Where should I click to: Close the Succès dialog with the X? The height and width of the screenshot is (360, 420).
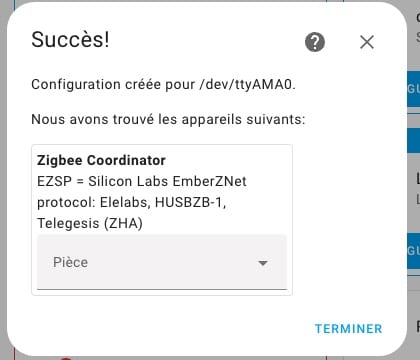pyautogui.click(x=367, y=42)
